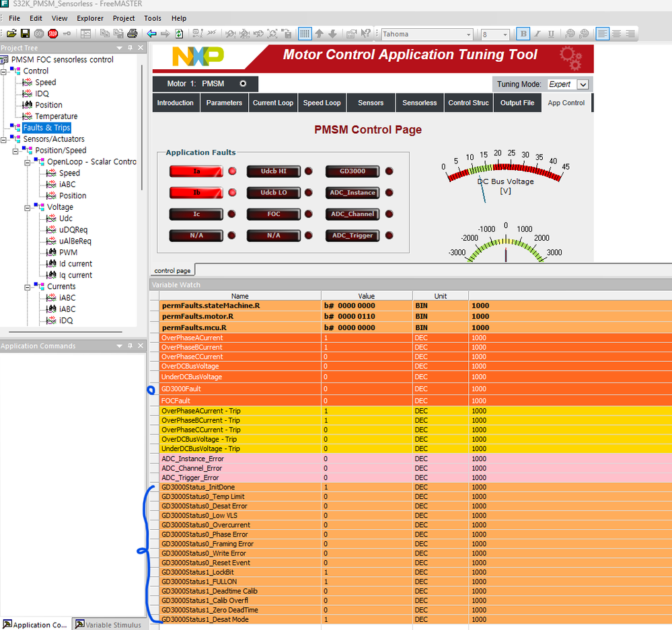Click the Udcb HI fault button
The image size is (672, 630).
(273, 171)
